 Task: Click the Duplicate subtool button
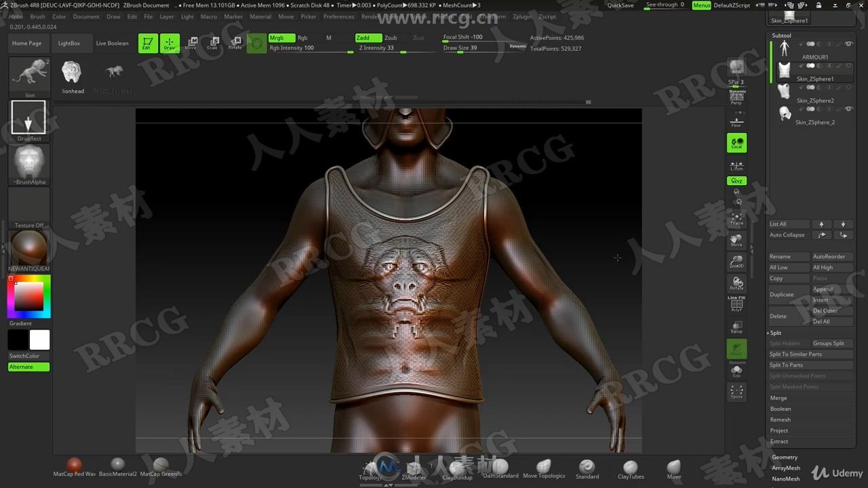click(x=789, y=294)
